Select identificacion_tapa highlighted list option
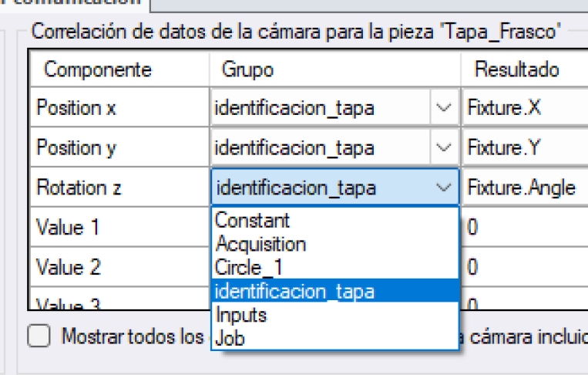588x375 pixels. click(295, 291)
